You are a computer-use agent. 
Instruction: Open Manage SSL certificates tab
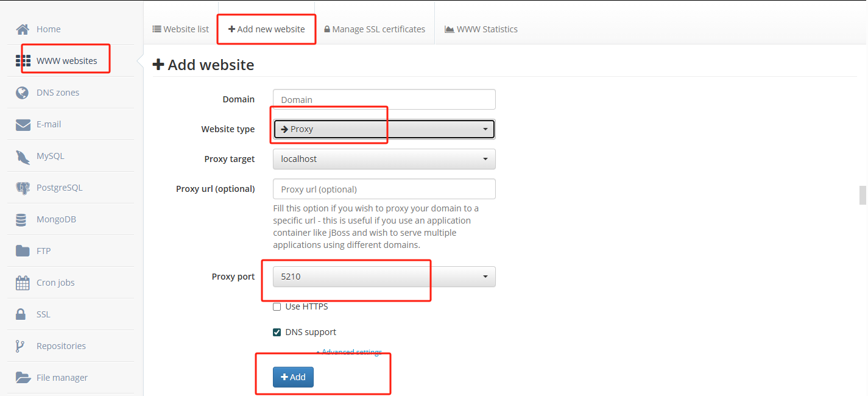pos(375,29)
